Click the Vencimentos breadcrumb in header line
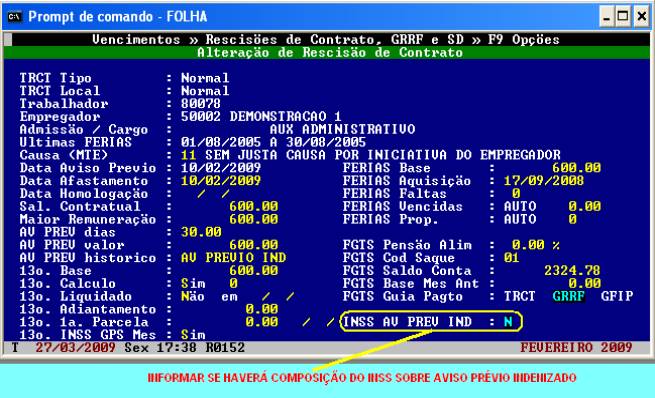This screenshot has width=655, height=398. click(136, 40)
